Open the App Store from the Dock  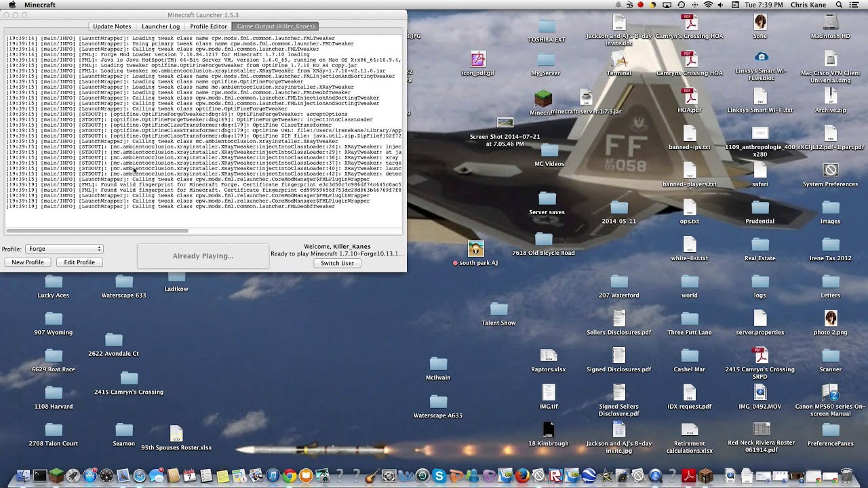click(90, 476)
